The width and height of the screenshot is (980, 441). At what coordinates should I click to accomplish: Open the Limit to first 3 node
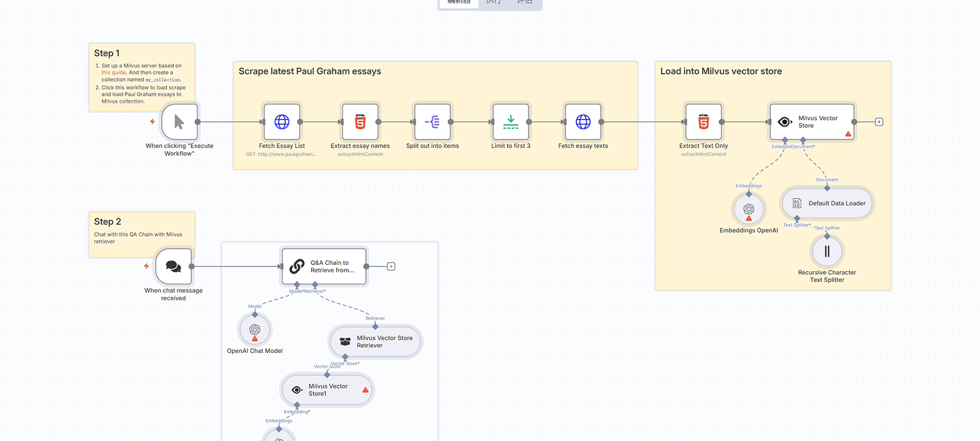[510, 122]
